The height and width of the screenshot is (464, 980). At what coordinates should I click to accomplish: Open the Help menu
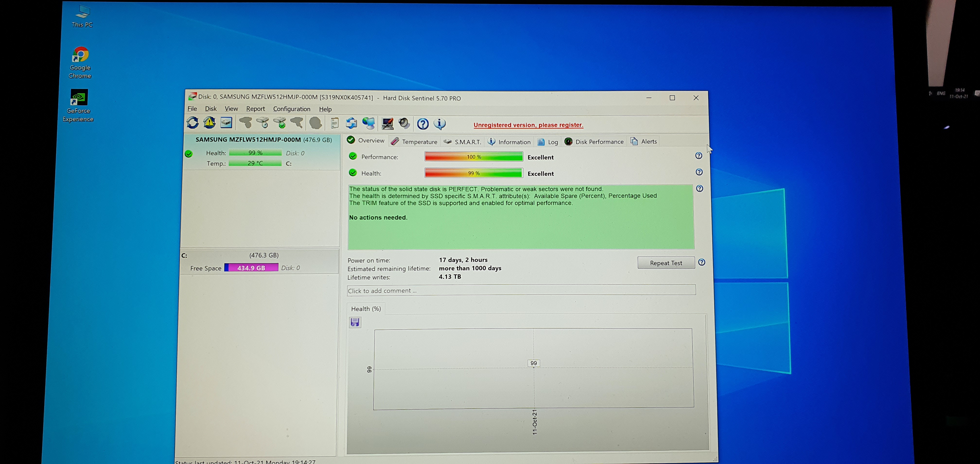[x=325, y=109]
